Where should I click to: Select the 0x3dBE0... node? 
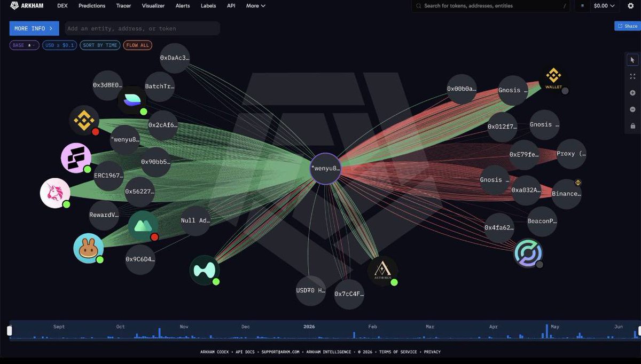click(x=107, y=85)
